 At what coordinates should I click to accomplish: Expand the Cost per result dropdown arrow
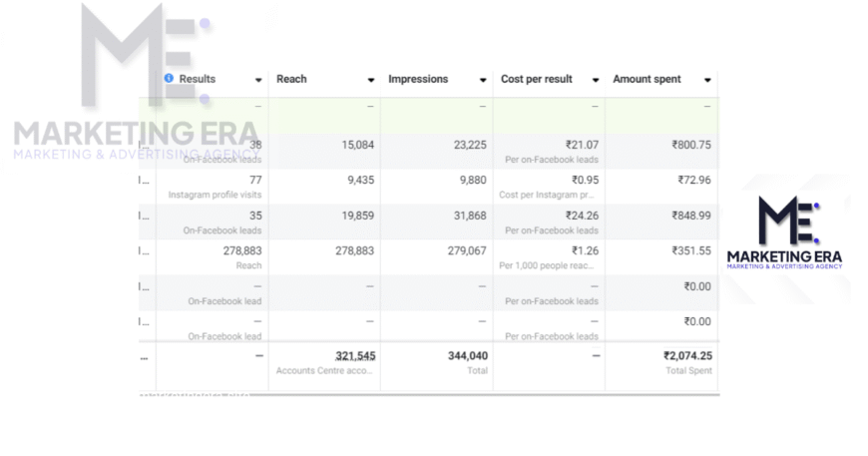tap(596, 80)
